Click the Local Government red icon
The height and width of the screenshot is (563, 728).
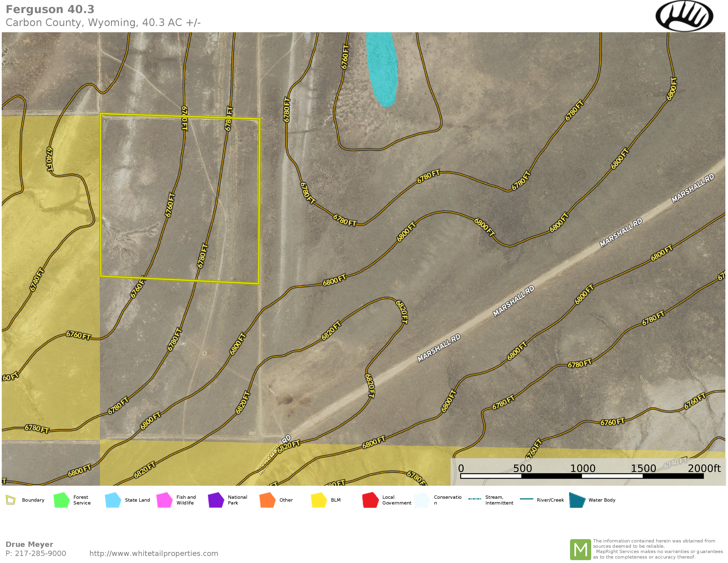pos(370,500)
